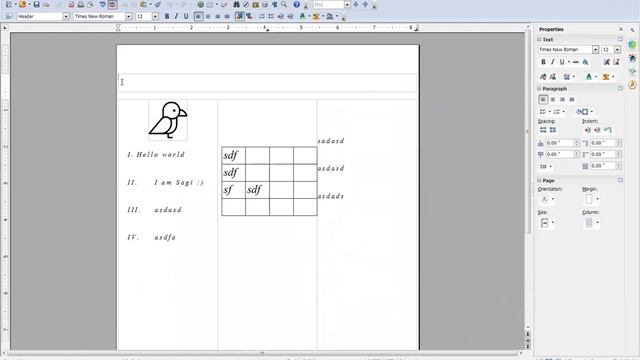Click the Clone Formatting paintbrush icon
This screenshot has width=640, height=360.
pos(158,4)
